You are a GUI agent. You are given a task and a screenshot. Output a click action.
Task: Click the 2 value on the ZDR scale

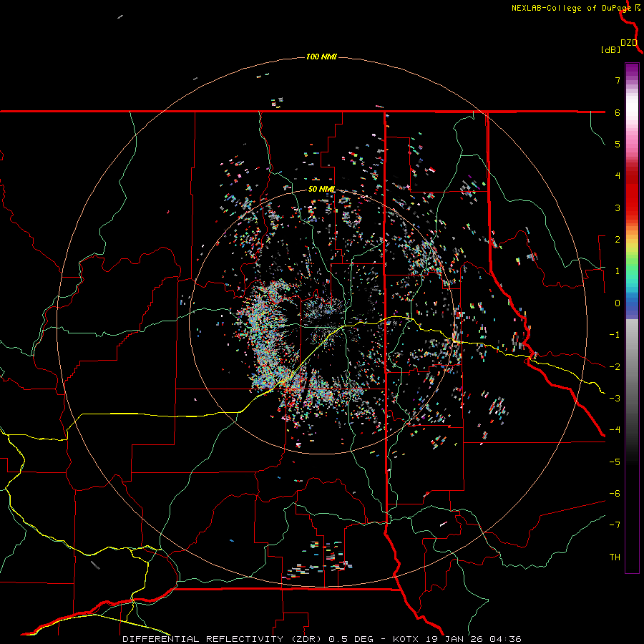click(x=618, y=240)
